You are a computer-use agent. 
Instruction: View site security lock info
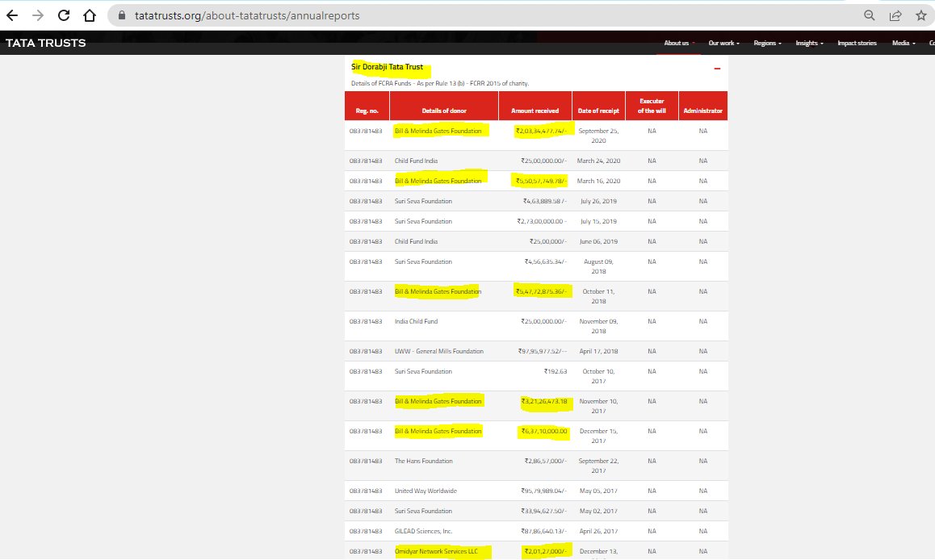pyautogui.click(x=122, y=15)
